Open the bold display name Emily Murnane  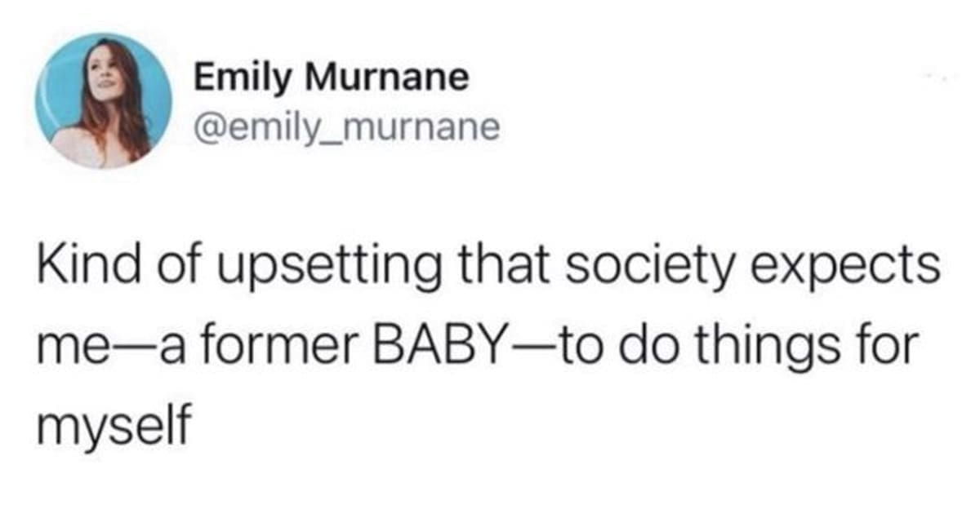pyautogui.click(x=331, y=78)
